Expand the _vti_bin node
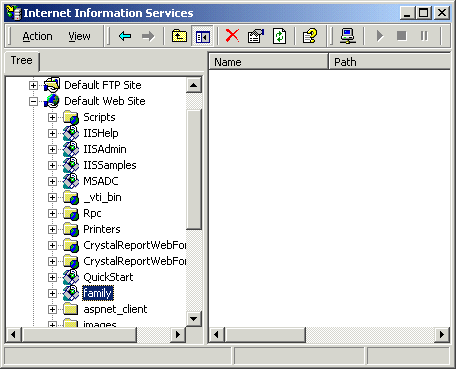Screen dimensions: 456x369 pyautogui.click(x=52, y=197)
